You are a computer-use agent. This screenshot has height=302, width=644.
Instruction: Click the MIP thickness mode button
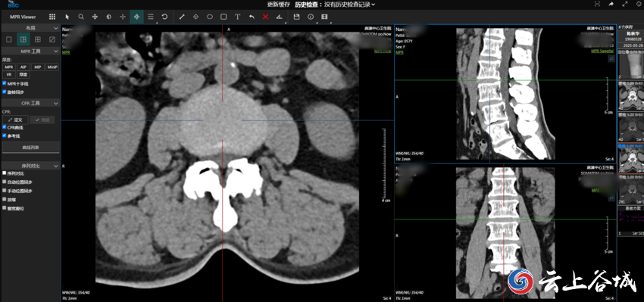pos(37,67)
